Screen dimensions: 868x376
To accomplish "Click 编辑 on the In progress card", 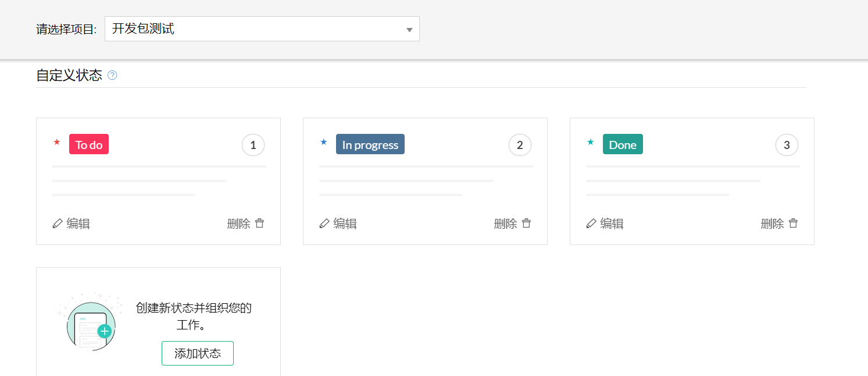I will coord(345,224).
